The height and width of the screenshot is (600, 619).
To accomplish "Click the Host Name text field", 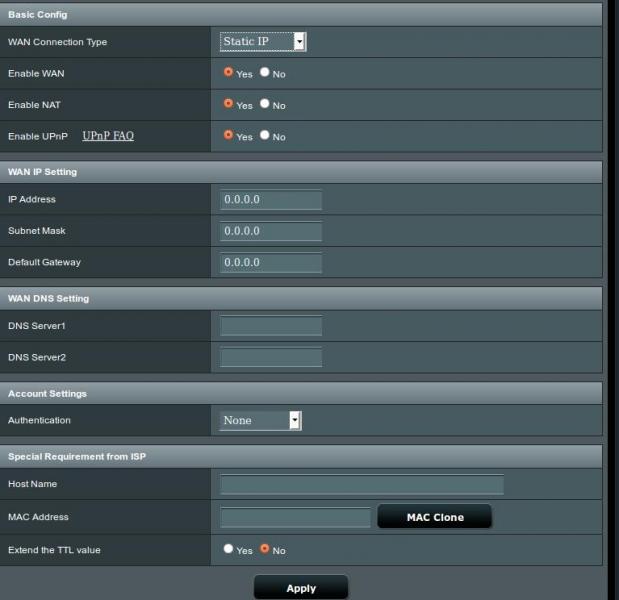I will 361,485.
